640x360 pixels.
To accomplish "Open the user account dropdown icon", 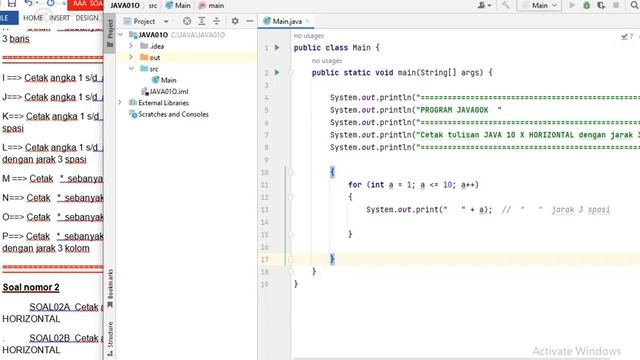I will (484, 5).
